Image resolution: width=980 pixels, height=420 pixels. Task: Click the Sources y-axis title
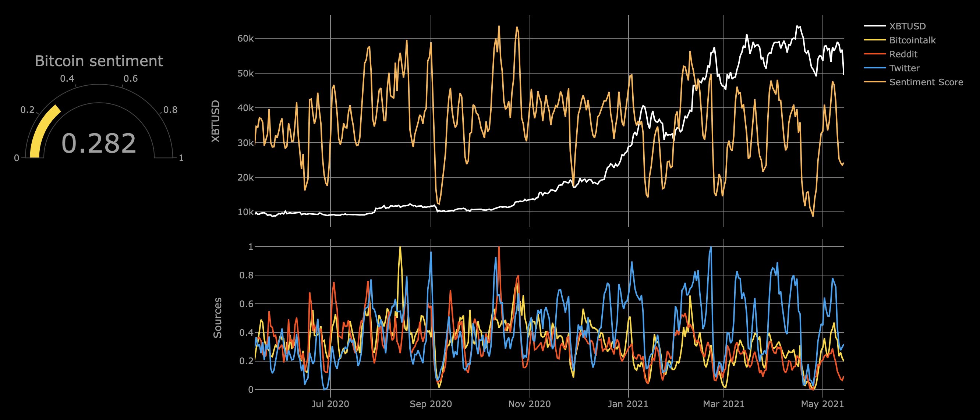tap(217, 318)
